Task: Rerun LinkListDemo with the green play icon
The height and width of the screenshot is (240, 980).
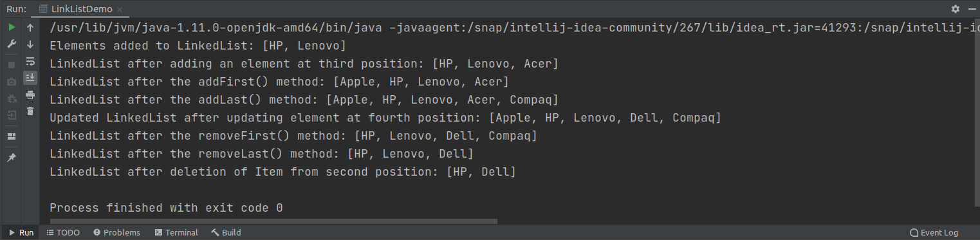Action: tap(12, 28)
